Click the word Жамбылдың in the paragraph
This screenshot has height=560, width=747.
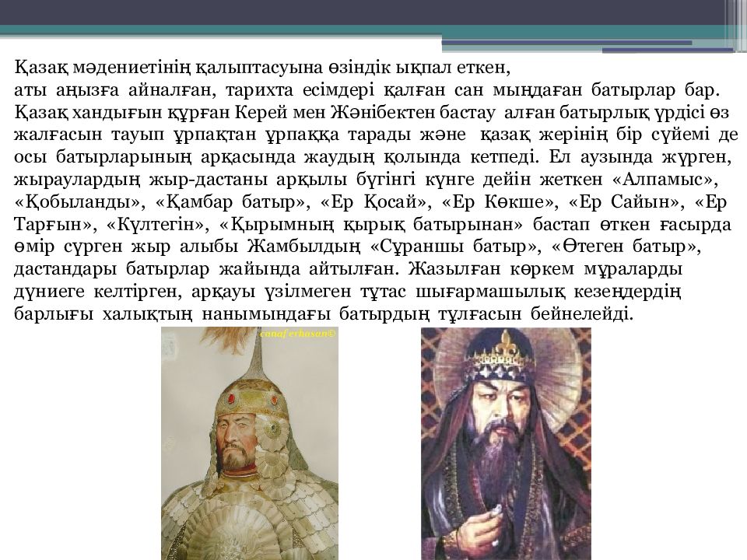click(x=304, y=247)
